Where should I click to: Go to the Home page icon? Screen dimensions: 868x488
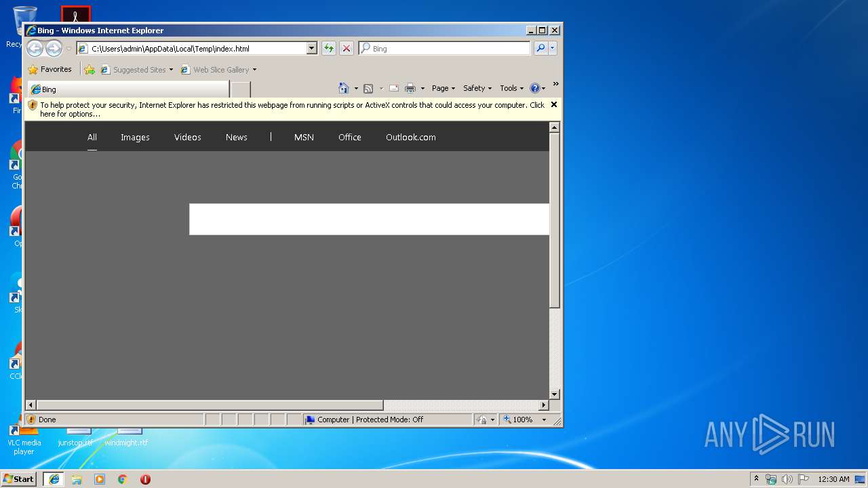coord(344,88)
